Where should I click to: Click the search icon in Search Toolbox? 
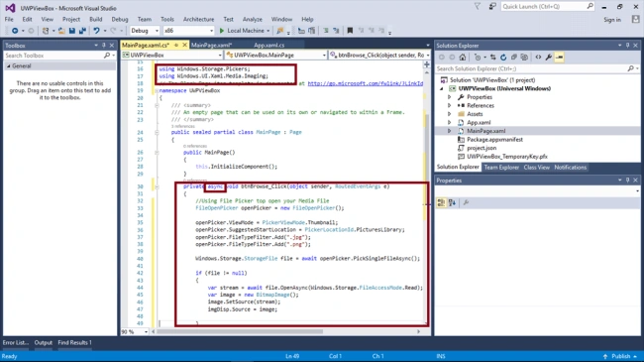pos(107,56)
